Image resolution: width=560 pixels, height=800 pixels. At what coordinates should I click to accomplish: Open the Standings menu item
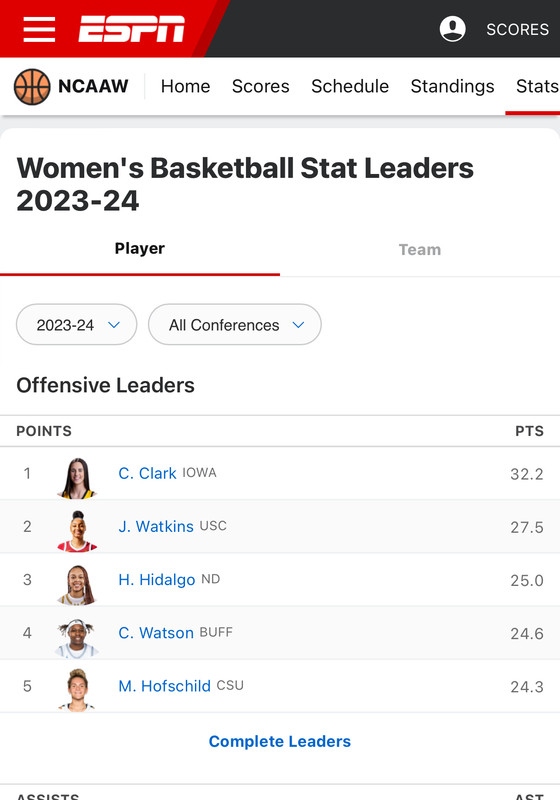452,86
